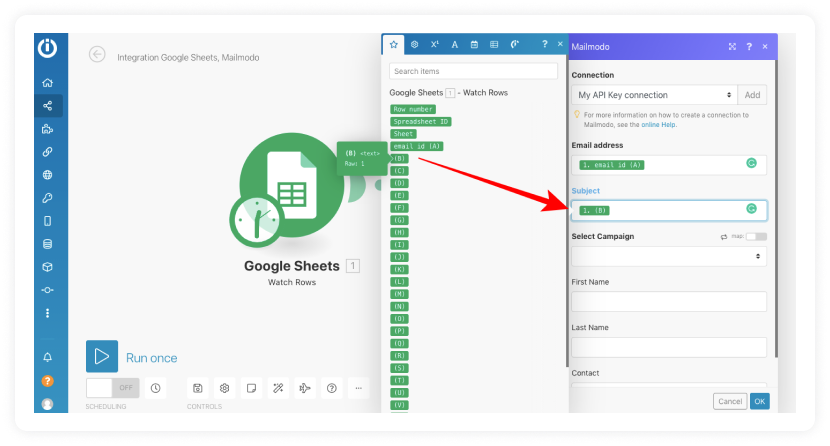Image resolution: width=830 pixels, height=446 pixels.
Task: Open Mailmodo panel help question mark
Action: [749, 47]
